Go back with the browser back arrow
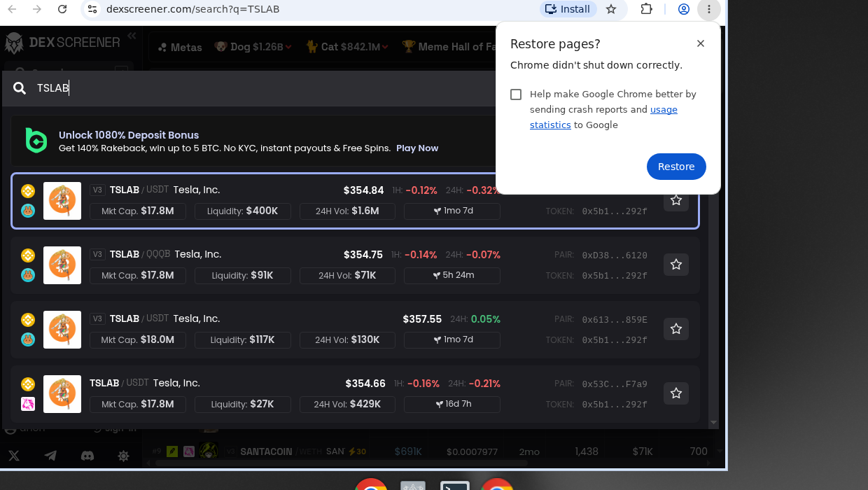Viewport: 868px width, 490px height. 12,9
